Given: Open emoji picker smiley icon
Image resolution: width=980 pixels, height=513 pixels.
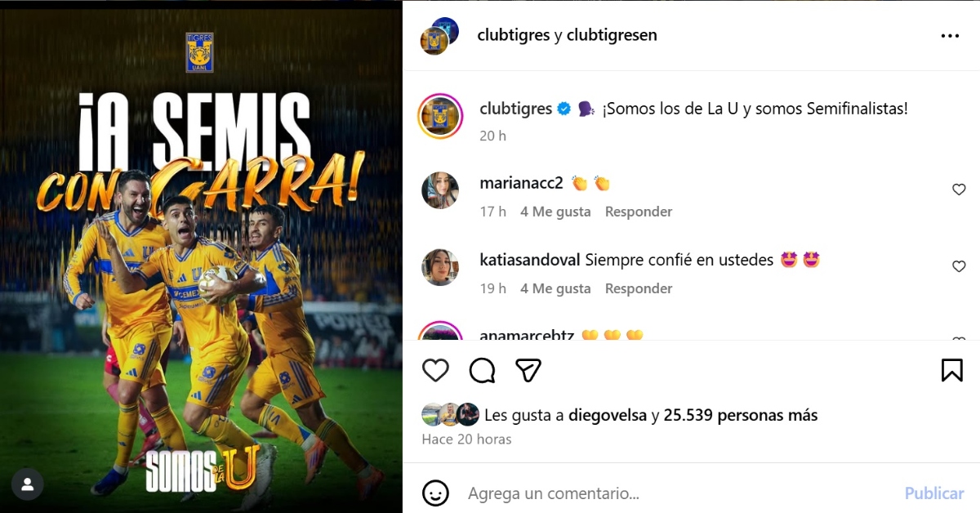Looking at the screenshot, I should [x=435, y=493].
